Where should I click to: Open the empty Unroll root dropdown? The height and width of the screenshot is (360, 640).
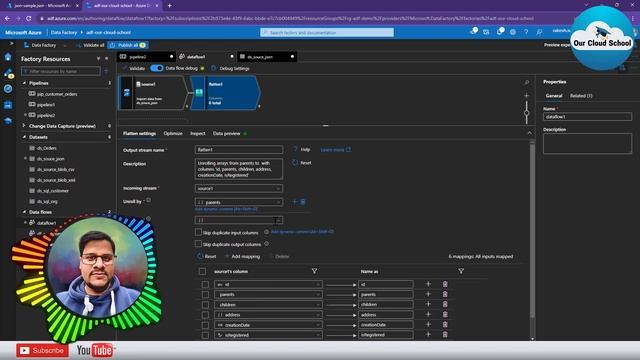coord(239,220)
